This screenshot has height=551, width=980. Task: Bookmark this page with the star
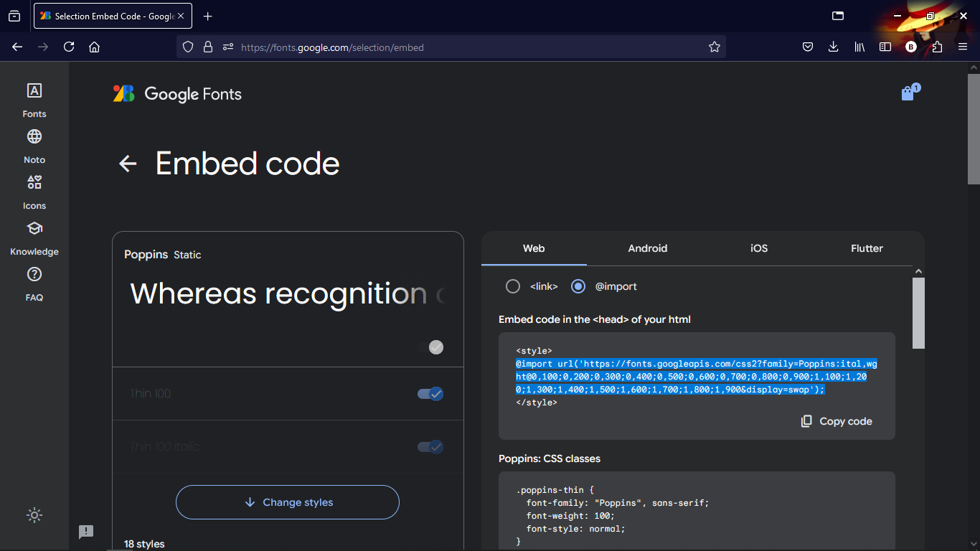coord(714,47)
